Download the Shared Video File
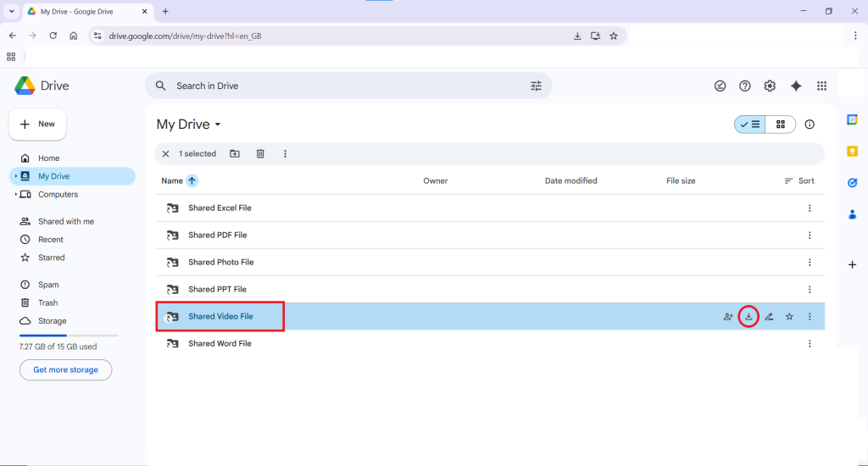Screen dimensions: 868x466 pyautogui.click(x=748, y=317)
